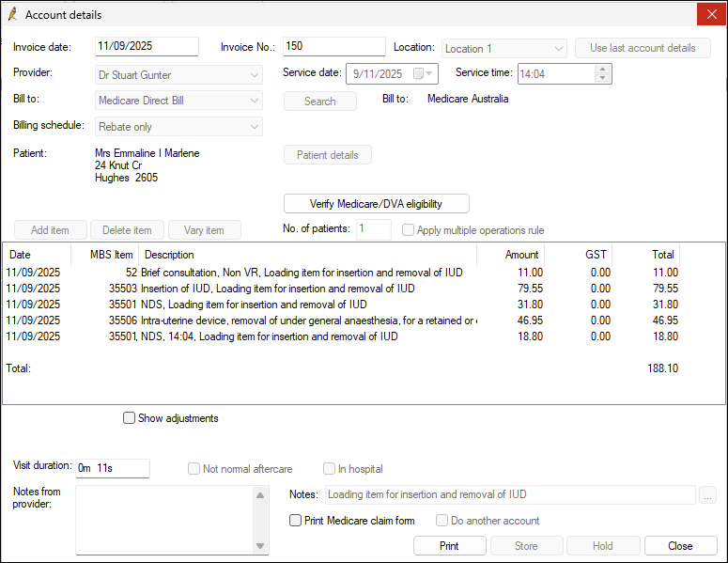The width and height of the screenshot is (728, 563).
Task: Toggle the Show adjustments checkbox
Action: (x=130, y=418)
